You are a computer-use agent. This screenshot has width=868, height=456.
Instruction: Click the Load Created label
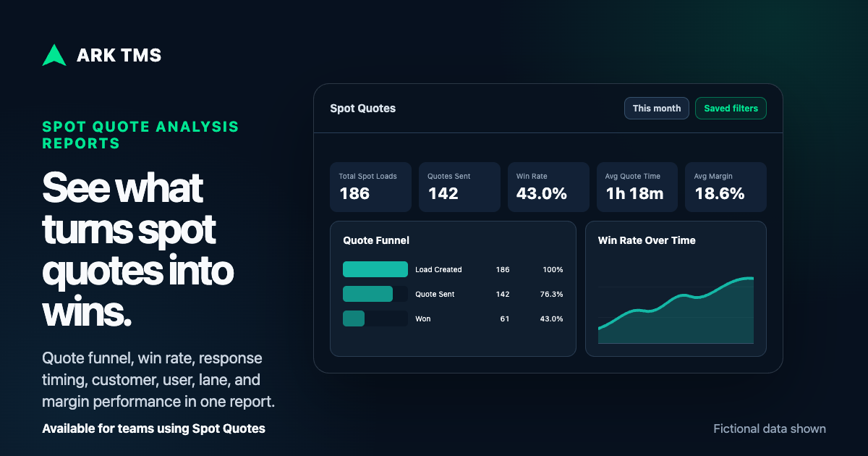click(x=438, y=269)
